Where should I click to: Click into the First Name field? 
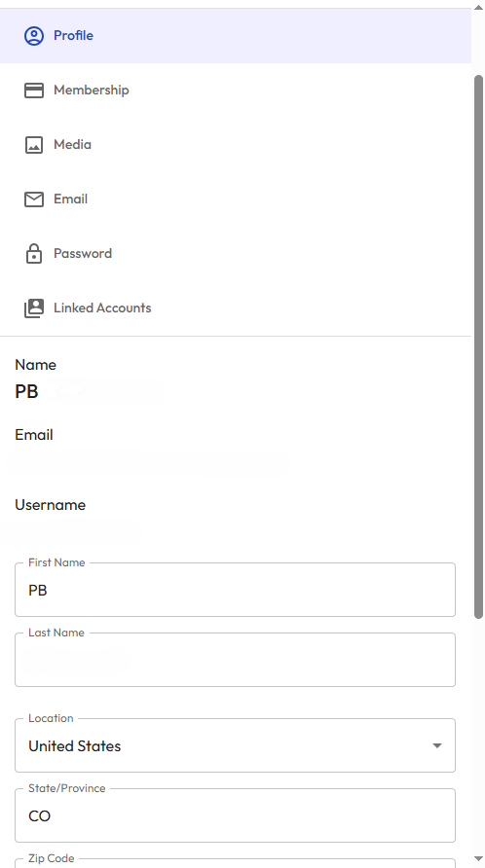click(235, 590)
